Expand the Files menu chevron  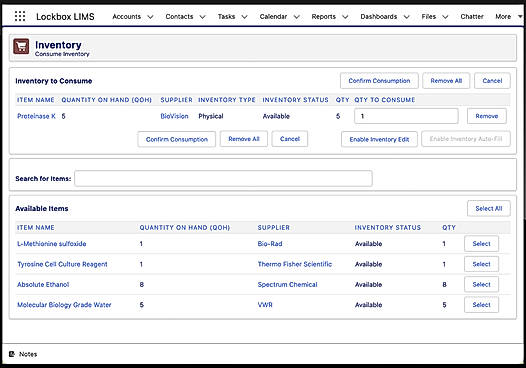tap(445, 17)
